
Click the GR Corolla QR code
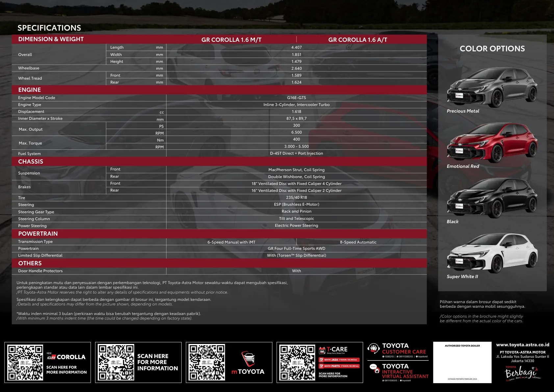tap(25, 362)
